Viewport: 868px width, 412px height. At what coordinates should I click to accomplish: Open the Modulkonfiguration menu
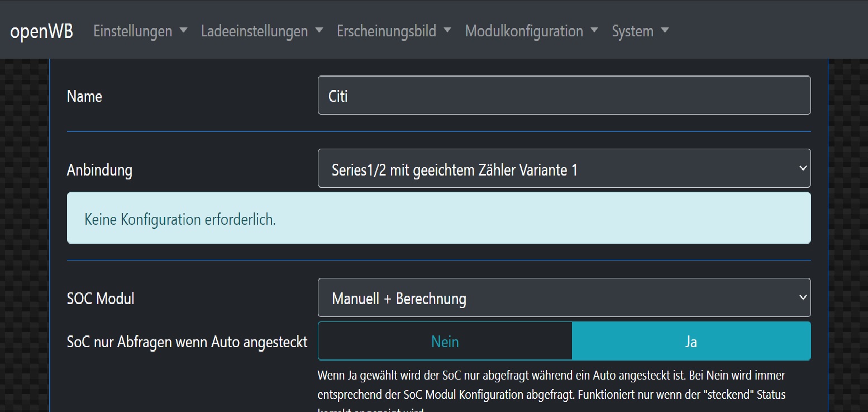tap(524, 31)
